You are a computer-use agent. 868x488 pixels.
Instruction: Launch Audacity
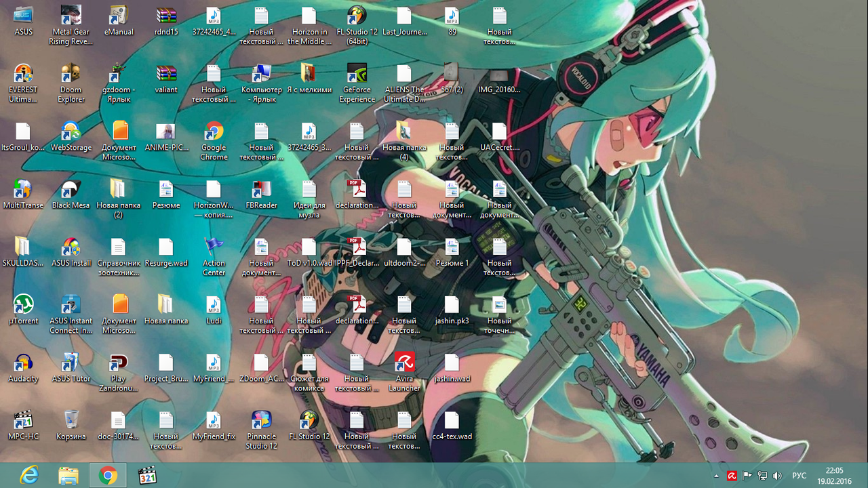pos(23,367)
